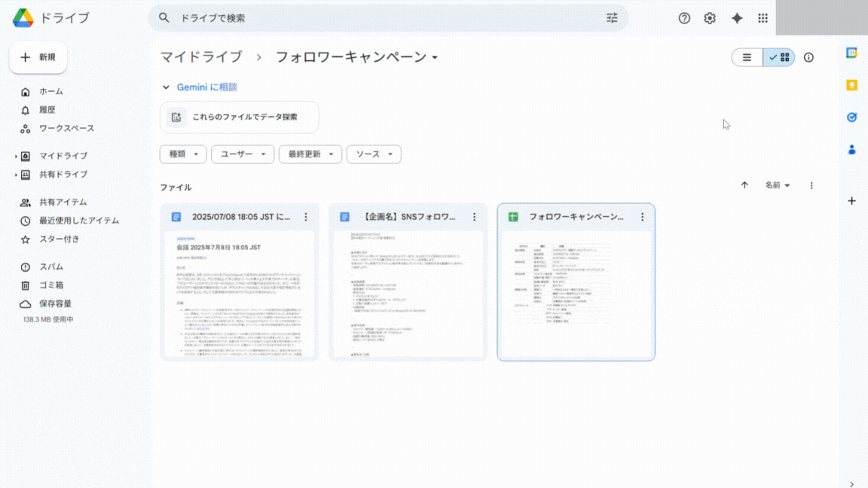Screen dimensions: 868x488
Task: Click Docs icon on 2025/07/08 card
Action: coord(176,217)
